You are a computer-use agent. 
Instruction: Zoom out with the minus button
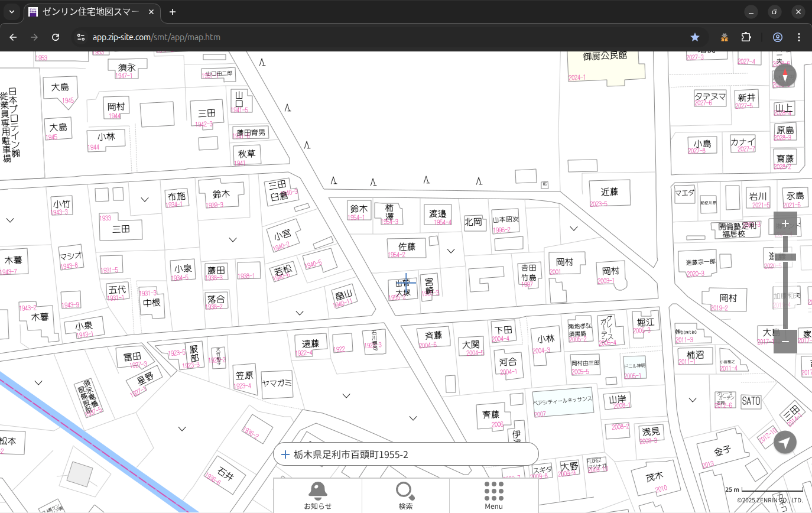(785, 341)
